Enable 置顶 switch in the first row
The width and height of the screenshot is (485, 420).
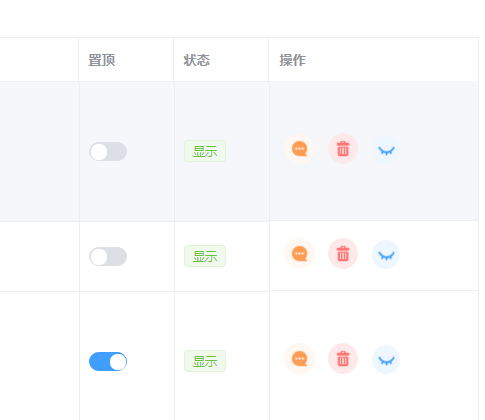(108, 152)
